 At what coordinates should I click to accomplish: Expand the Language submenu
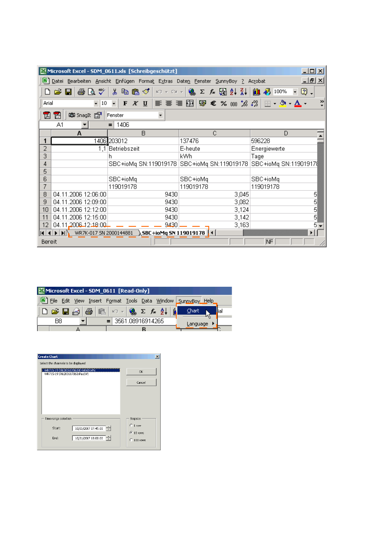(x=197, y=324)
